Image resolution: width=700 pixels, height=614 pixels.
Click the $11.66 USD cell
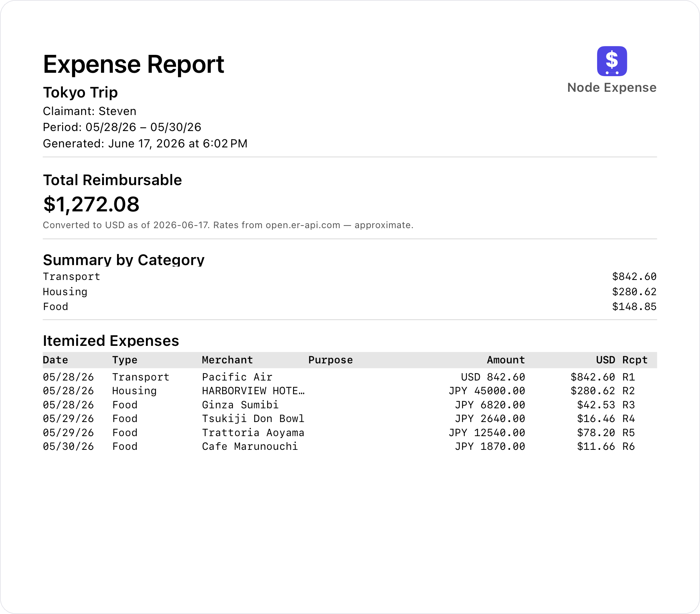coord(596,446)
